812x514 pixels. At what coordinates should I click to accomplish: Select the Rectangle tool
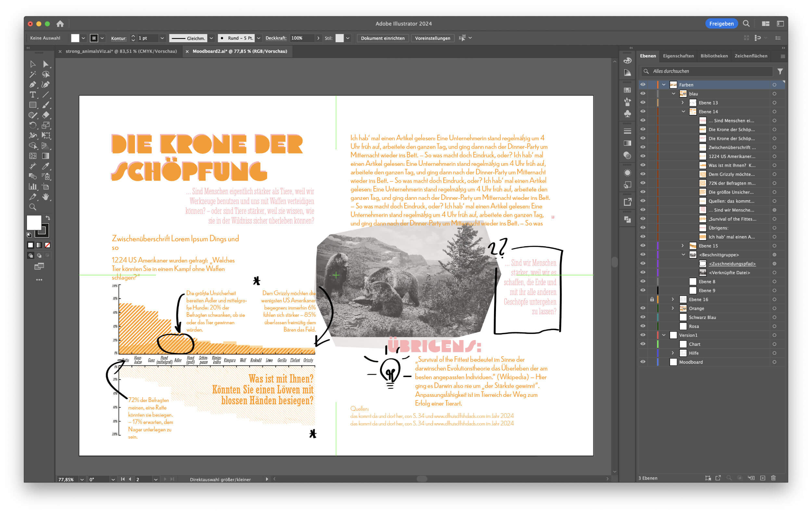click(33, 105)
